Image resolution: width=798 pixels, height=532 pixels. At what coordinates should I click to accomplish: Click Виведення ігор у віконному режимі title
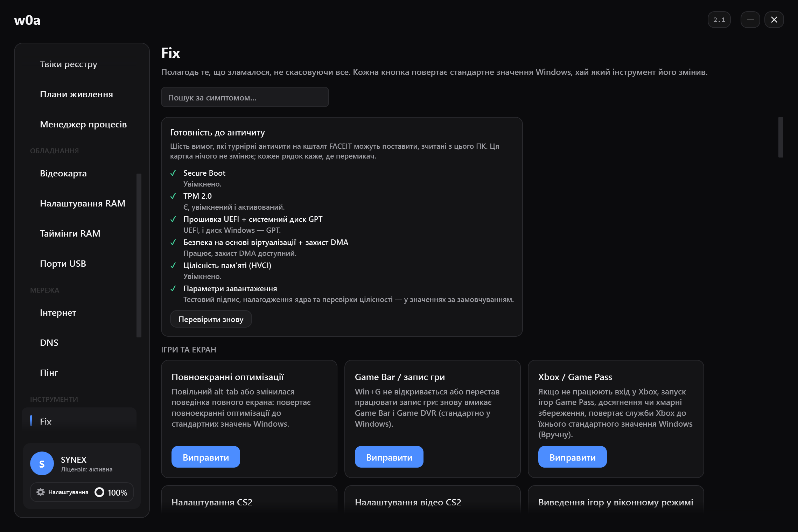tap(616, 502)
